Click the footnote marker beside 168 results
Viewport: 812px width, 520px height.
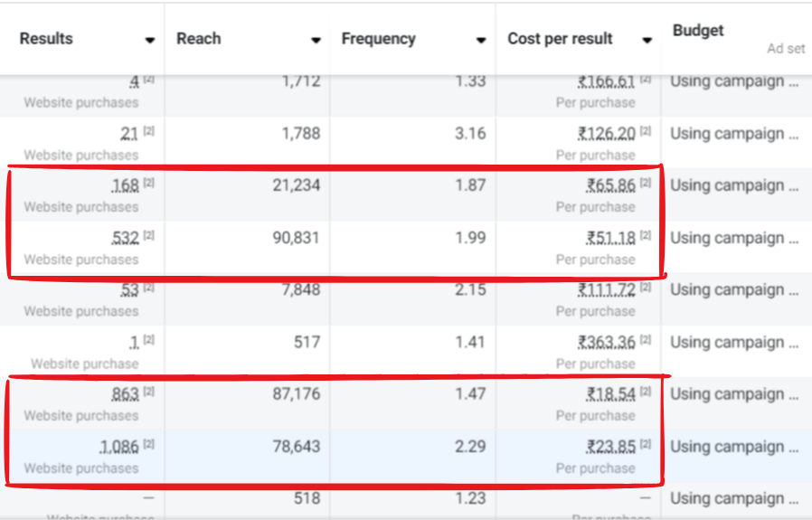point(148,184)
